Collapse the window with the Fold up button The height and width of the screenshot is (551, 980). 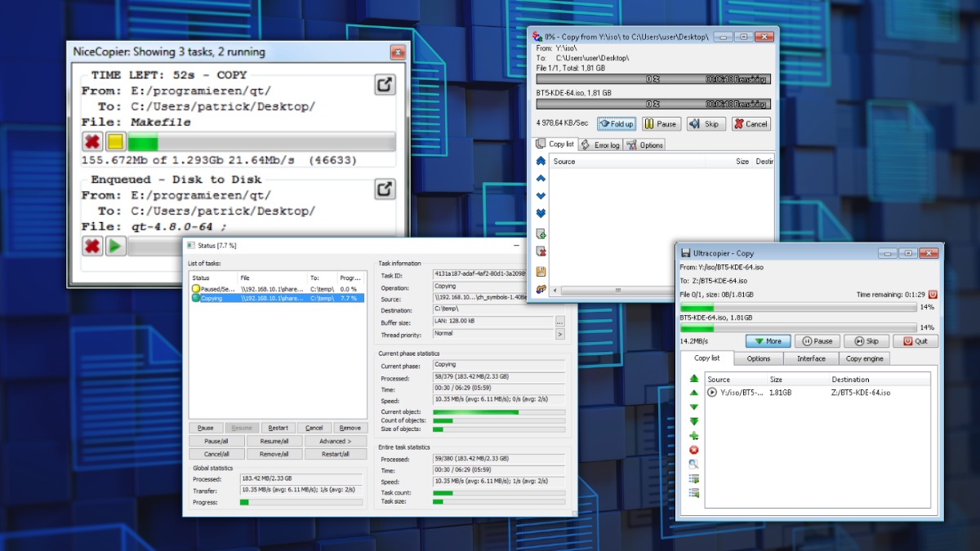617,124
